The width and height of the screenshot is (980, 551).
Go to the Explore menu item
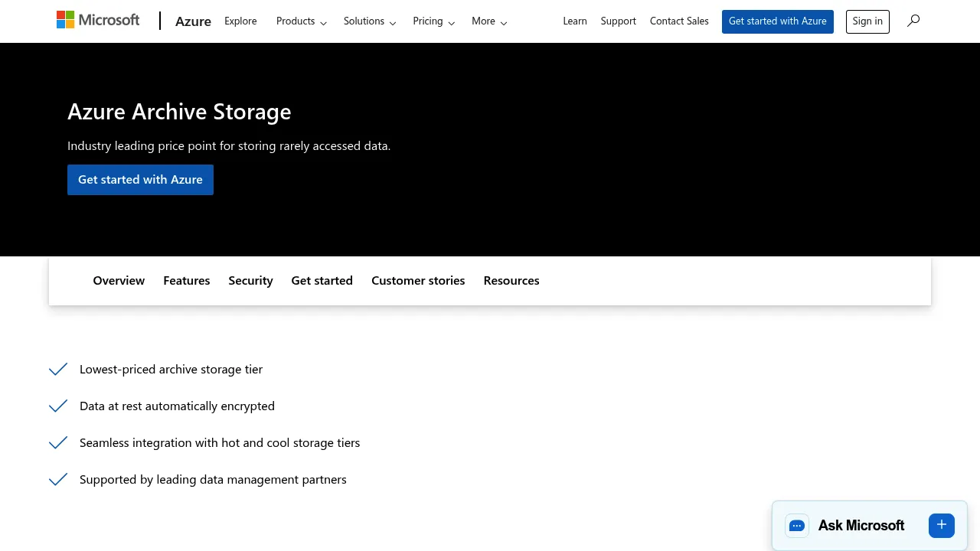[240, 21]
